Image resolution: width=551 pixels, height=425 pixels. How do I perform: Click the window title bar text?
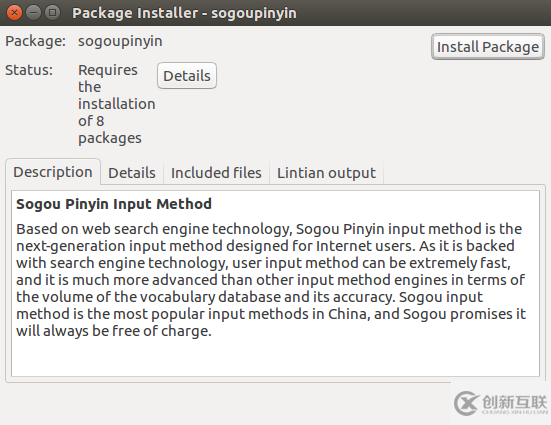click(x=184, y=13)
